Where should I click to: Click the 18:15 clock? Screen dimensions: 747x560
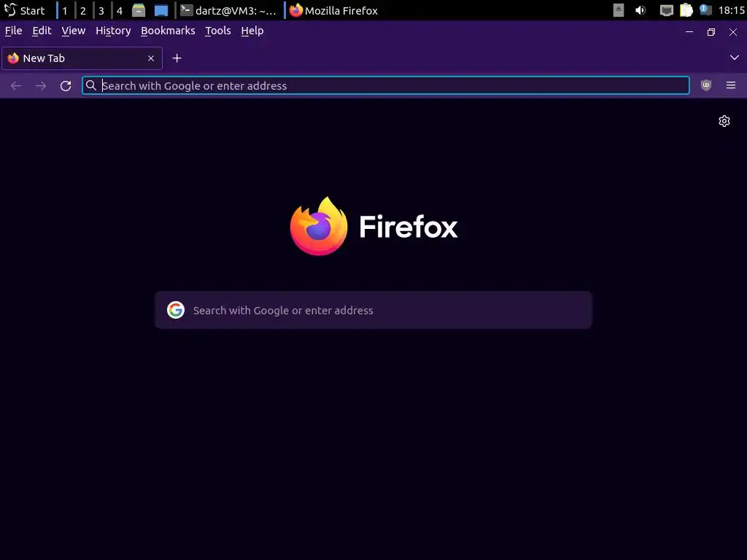tap(731, 10)
